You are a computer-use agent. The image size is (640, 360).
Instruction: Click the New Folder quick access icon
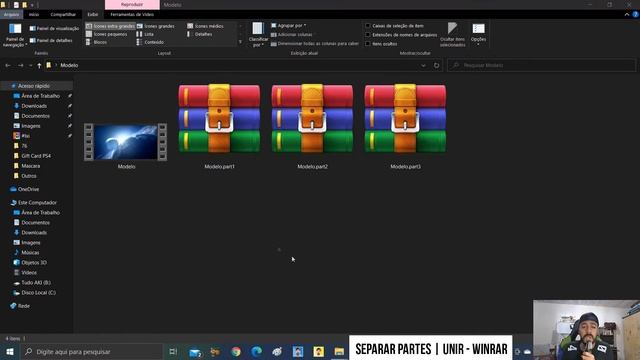24,5
